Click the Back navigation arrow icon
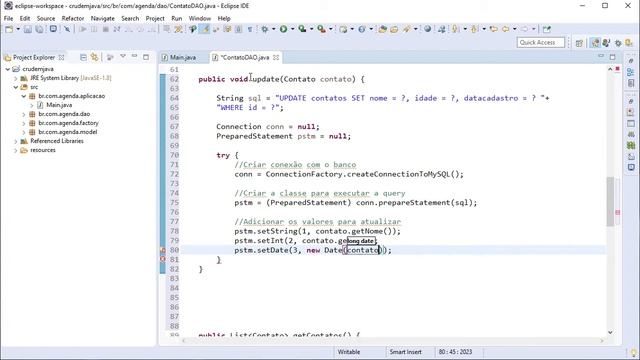Viewport: 640px width, 360px height. tap(505, 29)
